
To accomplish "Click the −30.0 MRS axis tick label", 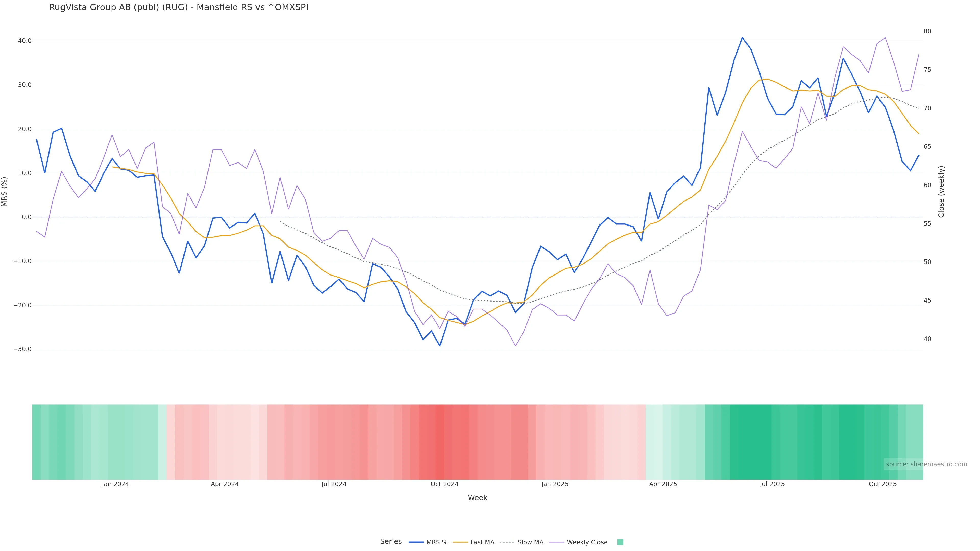I will coord(22,349).
